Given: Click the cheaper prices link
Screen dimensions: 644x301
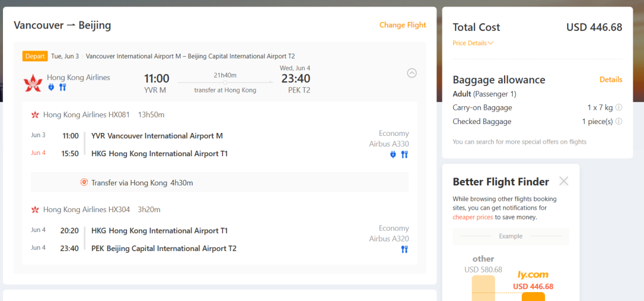Looking at the screenshot, I should point(472,217).
